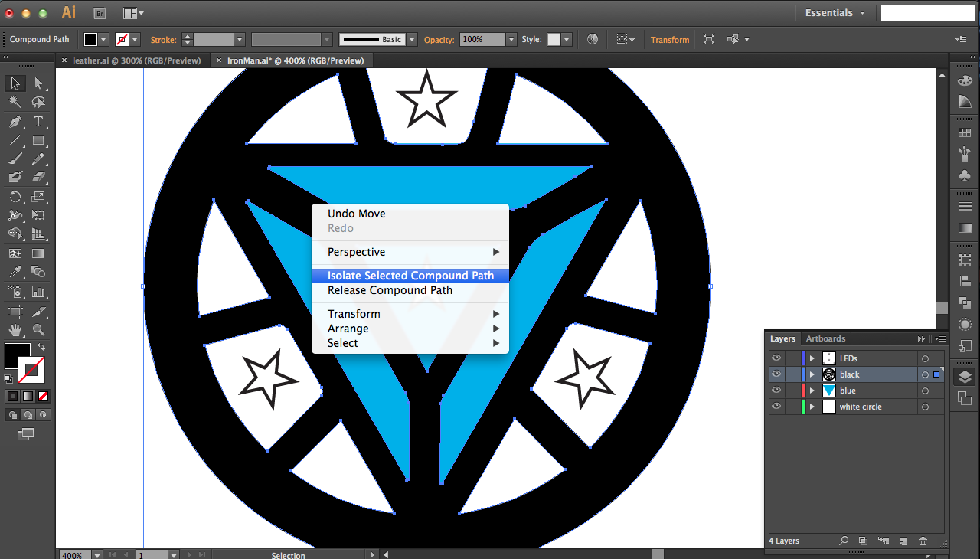Screen dimensions: 980x559
Task: Open the Arrange submenu
Action: point(410,329)
